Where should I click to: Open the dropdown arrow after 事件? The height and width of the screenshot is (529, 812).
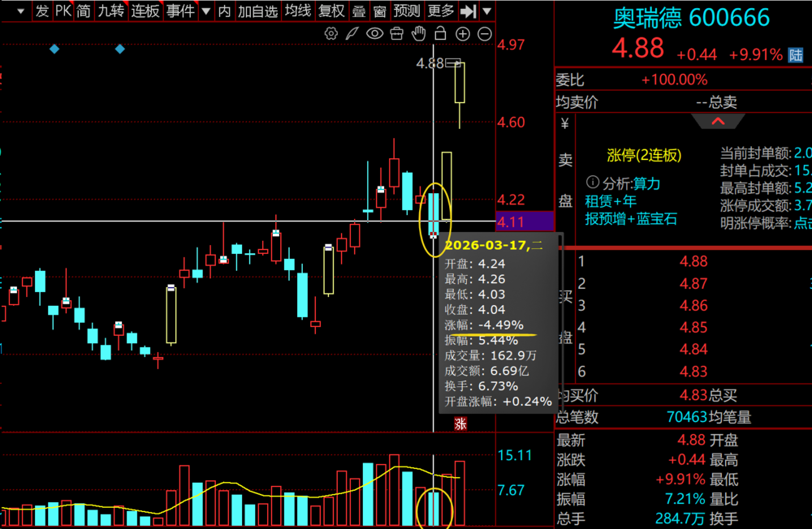point(205,11)
